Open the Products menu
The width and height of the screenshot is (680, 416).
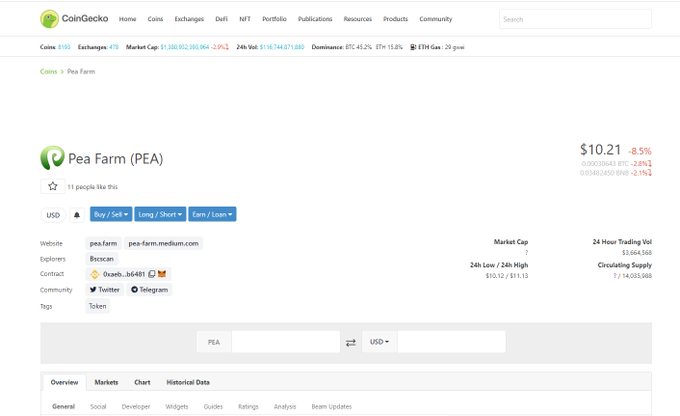396,19
